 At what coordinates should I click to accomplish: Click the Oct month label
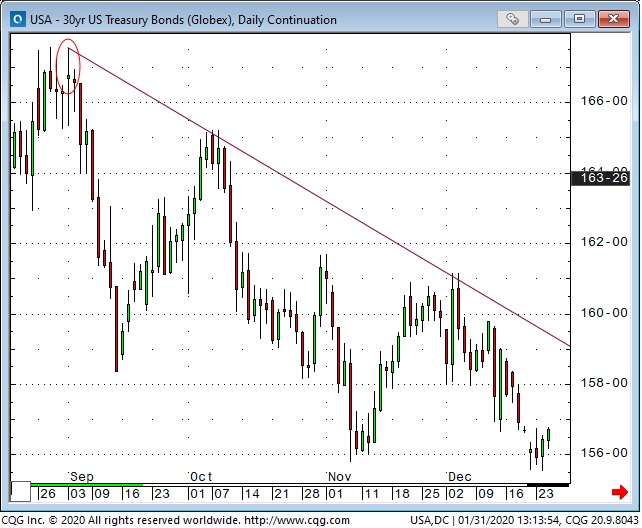(201, 476)
